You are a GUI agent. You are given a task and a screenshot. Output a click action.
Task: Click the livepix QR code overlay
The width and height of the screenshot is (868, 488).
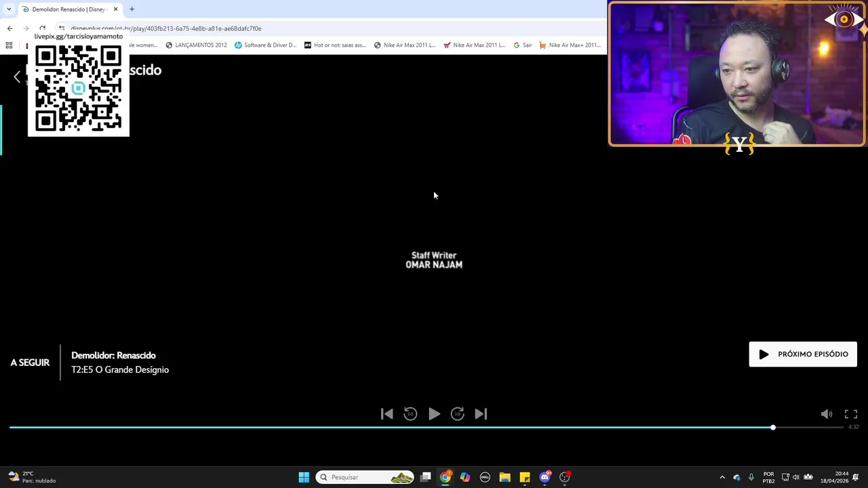(x=79, y=88)
